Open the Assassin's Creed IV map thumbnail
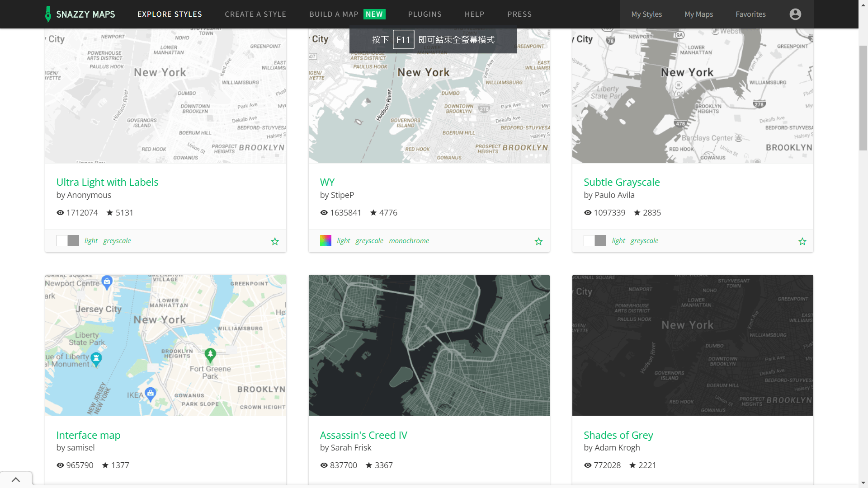This screenshot has width=868, height=488. (x=429, y=345)
